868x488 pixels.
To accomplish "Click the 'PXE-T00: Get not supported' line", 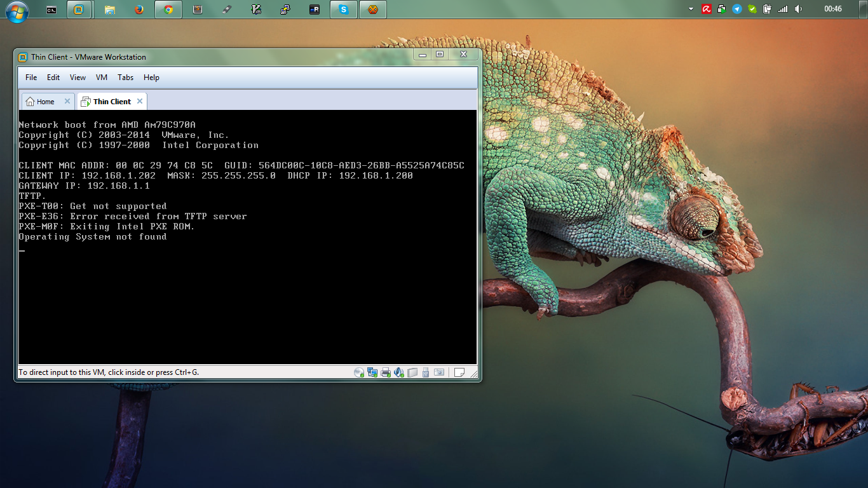I will [x=93, y=207].
